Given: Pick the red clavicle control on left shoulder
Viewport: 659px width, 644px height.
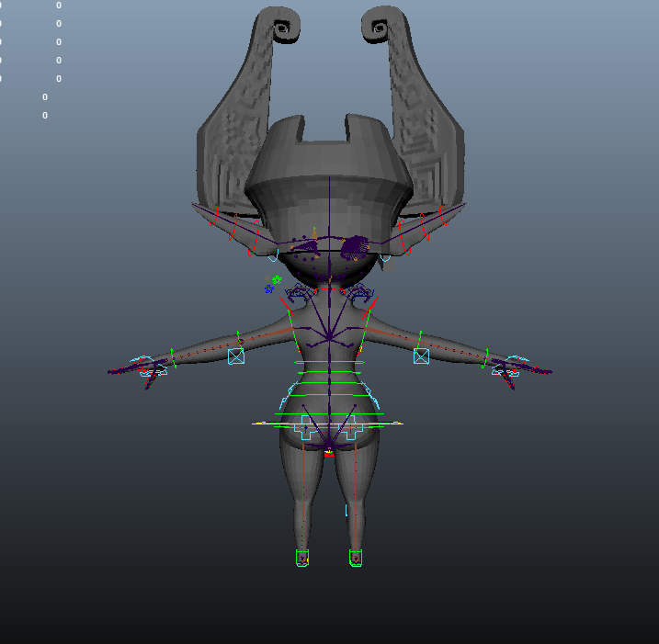Looking at the screenshot, I should 288,308.
